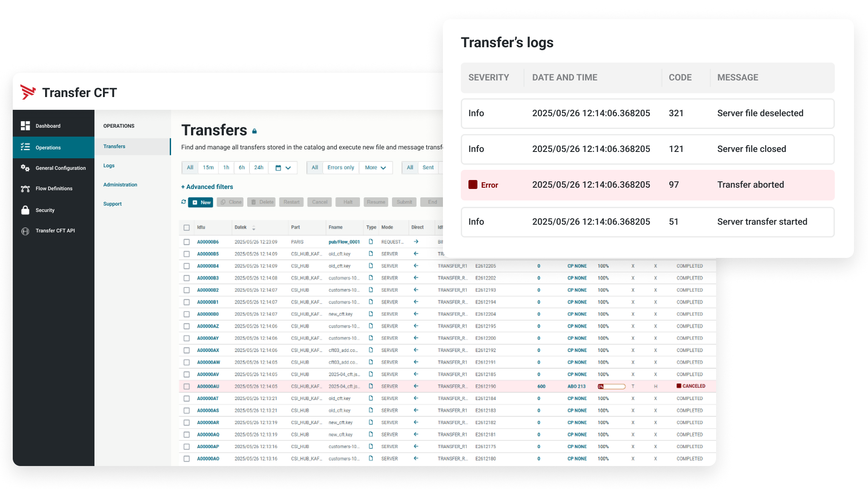The image size is (868, 489).
Task: Check the box for transfer A00000B6
Action: click(x=186, y=242)
